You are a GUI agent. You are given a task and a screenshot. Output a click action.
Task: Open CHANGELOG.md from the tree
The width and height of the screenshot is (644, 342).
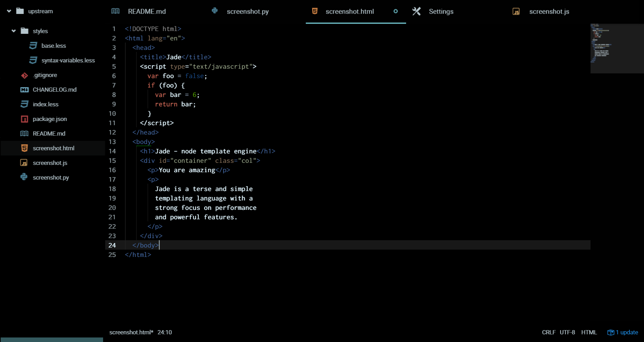[x=55, y=90]
